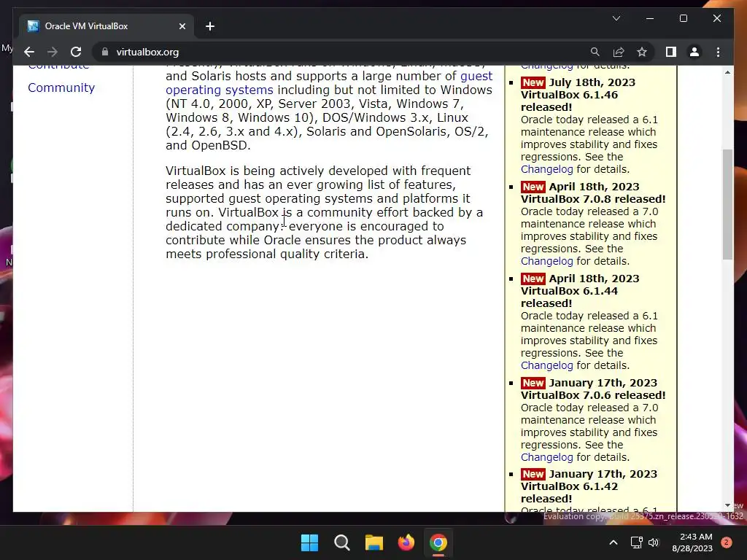
Task: Open Changelog link for VirtualBox 6.1.46
Action: (x=547, y=169)
